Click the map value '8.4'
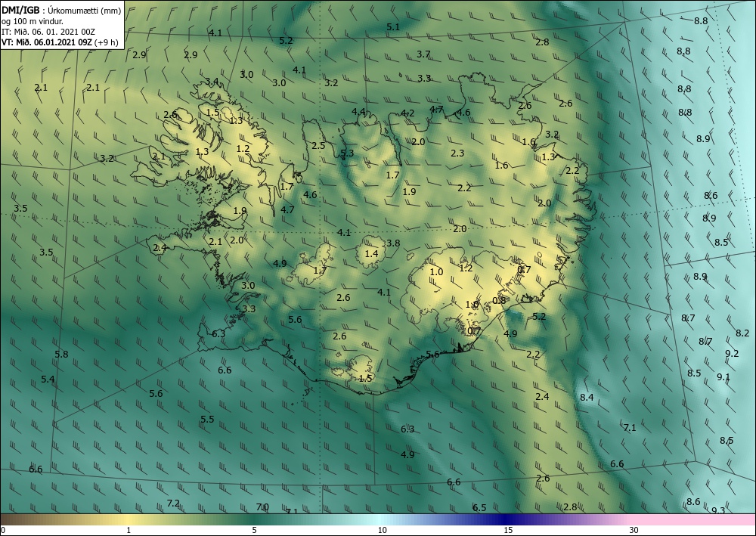This screenshot has height=536, width=756. coord(587,398)
